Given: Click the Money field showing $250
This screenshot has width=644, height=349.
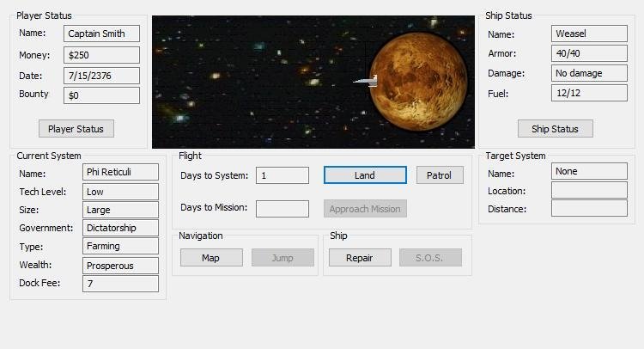Looking at the screenshot, I should 101,55.
